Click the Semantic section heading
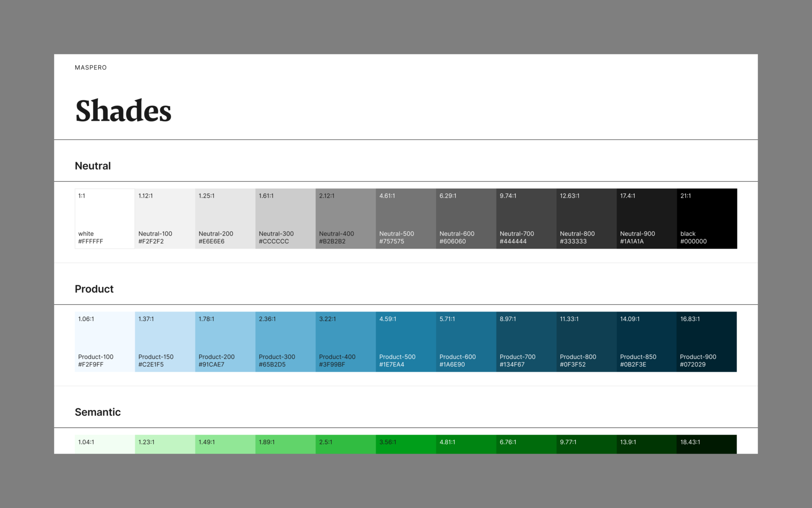Viewport: 812px width, 508px height. 98,412
